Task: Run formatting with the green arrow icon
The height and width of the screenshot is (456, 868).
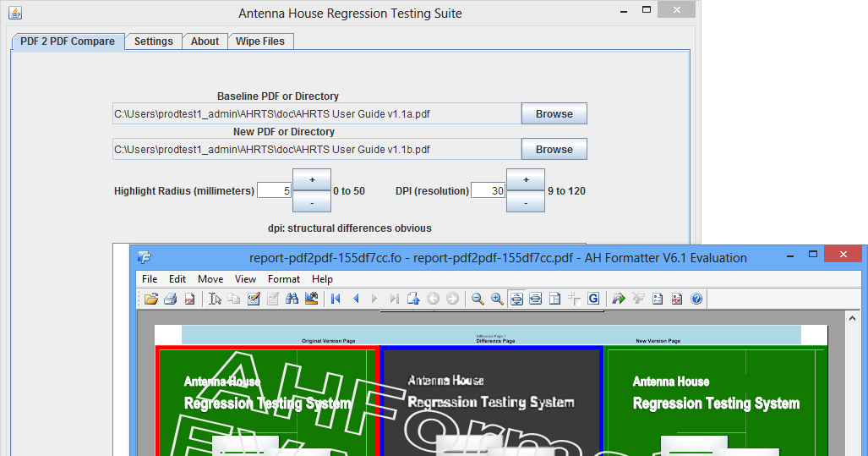Action: (x=619, y=299)
